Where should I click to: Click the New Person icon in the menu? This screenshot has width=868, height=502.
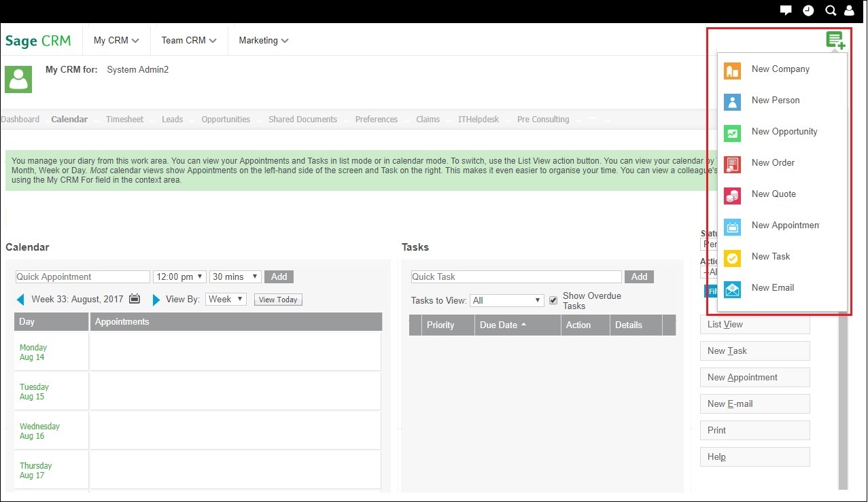click(x=732, y=102)
